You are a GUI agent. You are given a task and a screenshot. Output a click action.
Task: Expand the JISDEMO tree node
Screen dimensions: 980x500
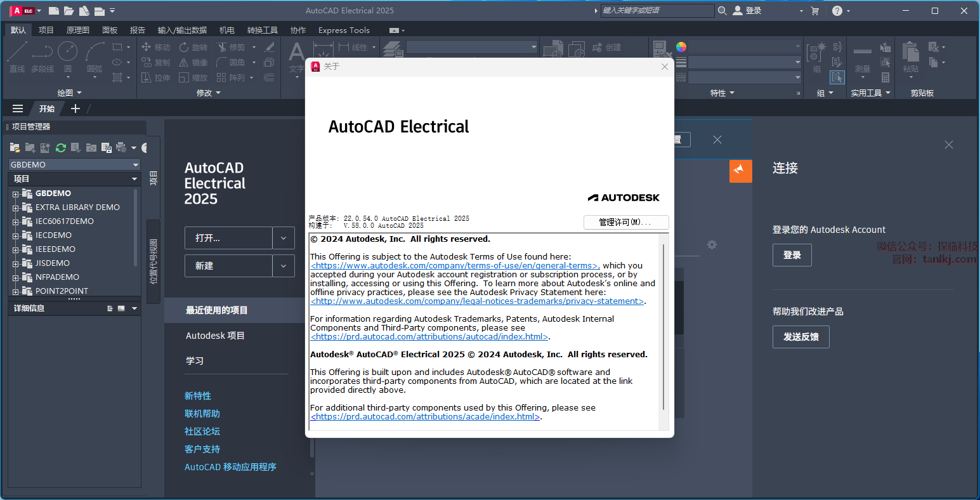tap(16, 263)
